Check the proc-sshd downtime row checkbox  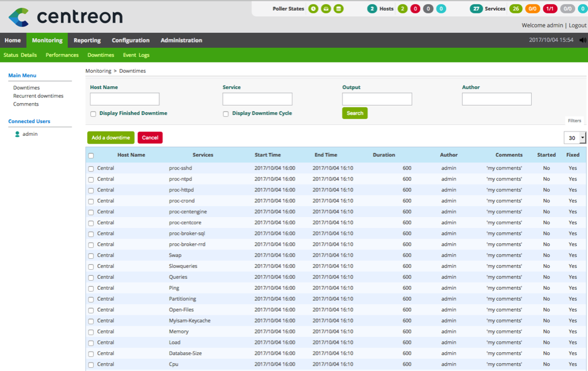91,169
